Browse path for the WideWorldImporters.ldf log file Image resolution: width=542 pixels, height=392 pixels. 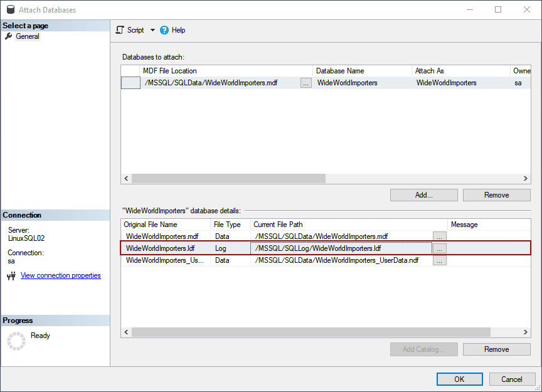click(x=439, y=248)
